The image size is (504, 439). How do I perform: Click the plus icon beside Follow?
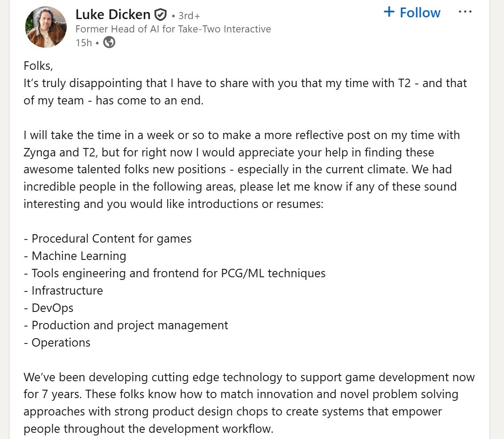coord(389,12)
